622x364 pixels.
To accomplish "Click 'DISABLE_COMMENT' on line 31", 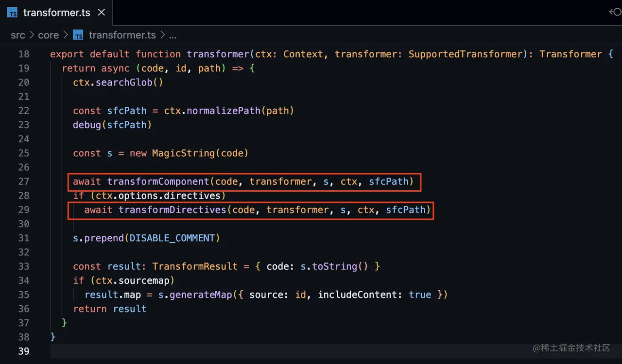I will point(172,238).
